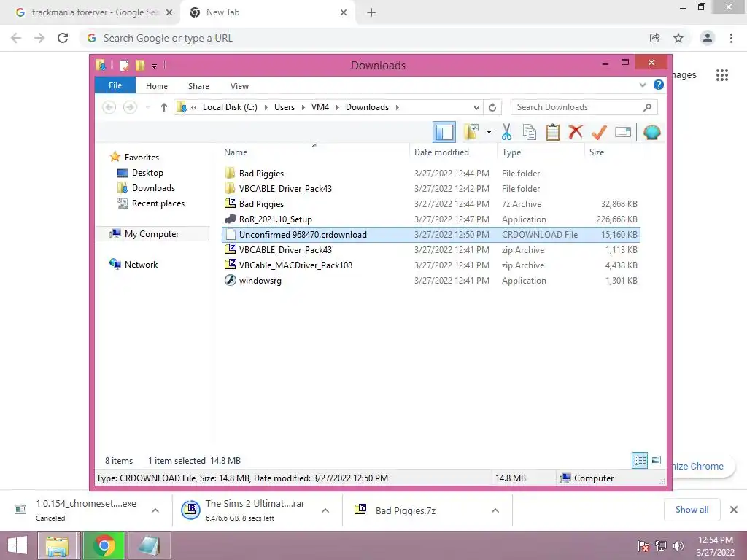
Task: Click the Explorer help question mark icon
Action: 659,85
